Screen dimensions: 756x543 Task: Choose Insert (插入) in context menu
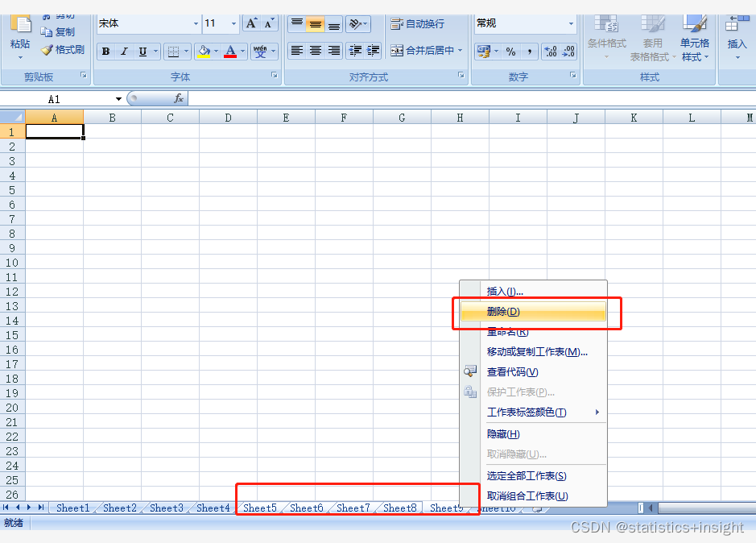533,291
